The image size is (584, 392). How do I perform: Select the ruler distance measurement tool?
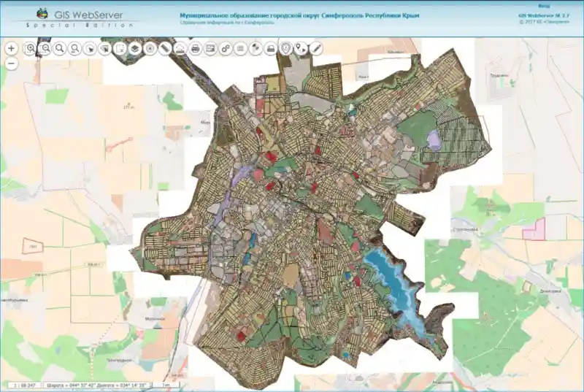point(165,49)
